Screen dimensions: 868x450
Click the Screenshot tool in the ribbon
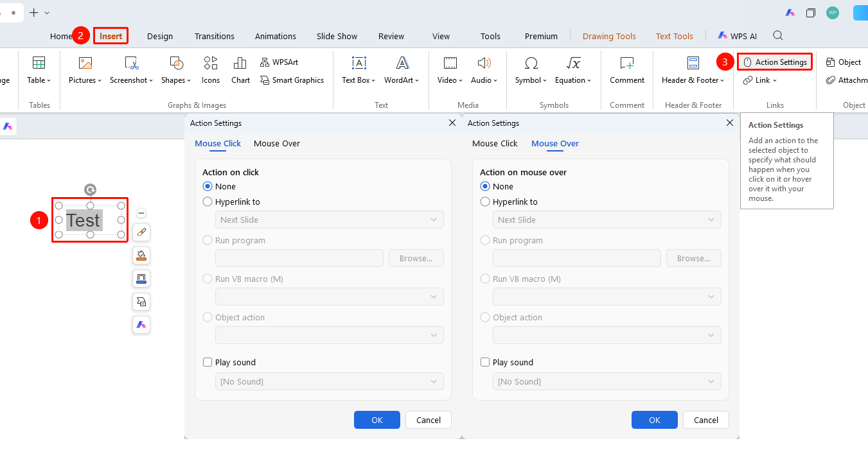coord(131,71)
